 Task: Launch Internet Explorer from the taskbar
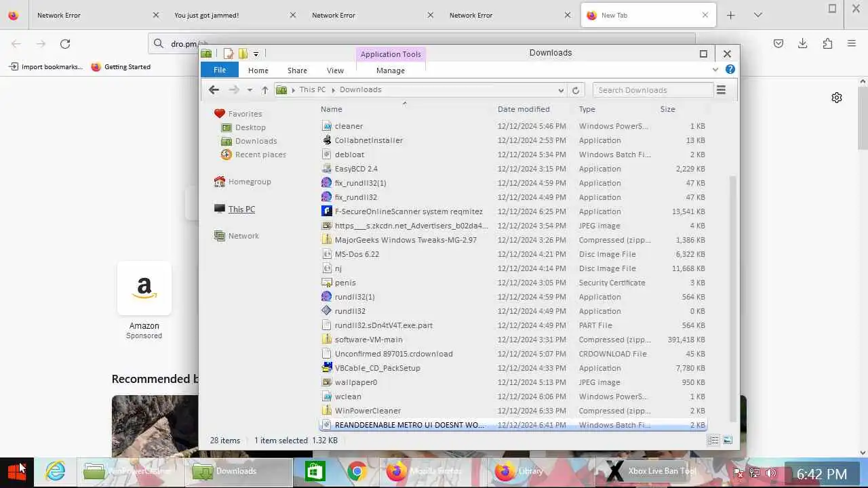(x=55, y=471)
